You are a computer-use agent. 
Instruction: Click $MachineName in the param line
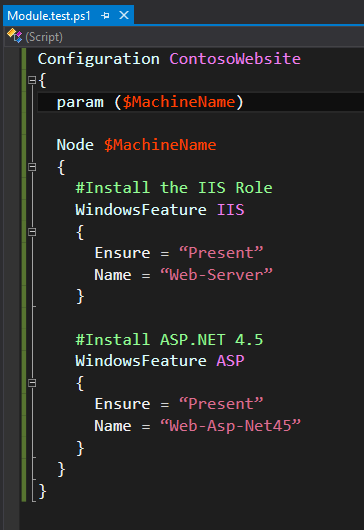coord(179,102)
